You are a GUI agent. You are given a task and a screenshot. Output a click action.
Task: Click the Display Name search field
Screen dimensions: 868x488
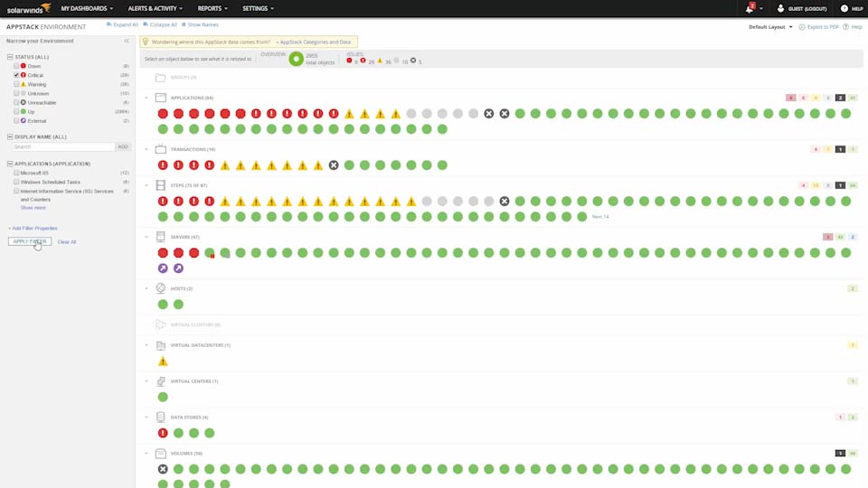[63, 146]
